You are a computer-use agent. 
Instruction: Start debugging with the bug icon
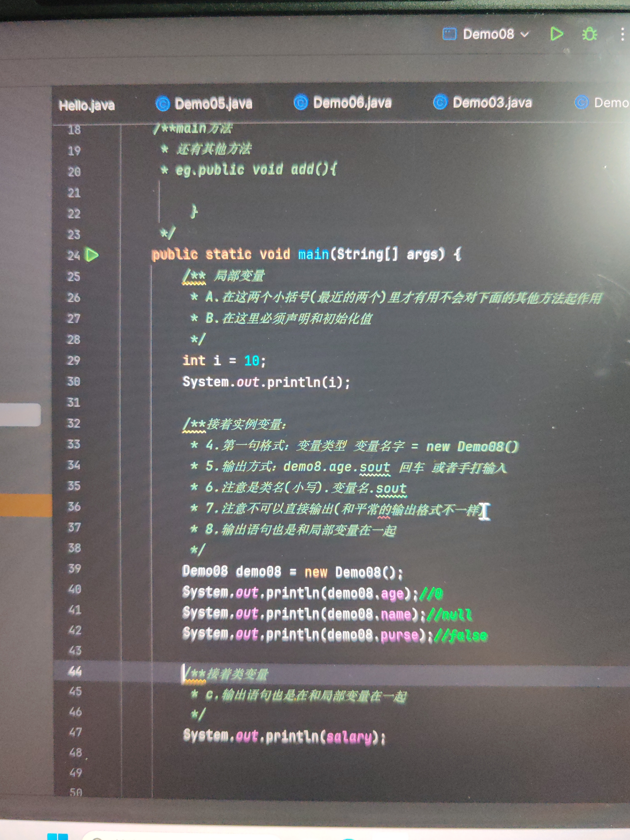589,34
